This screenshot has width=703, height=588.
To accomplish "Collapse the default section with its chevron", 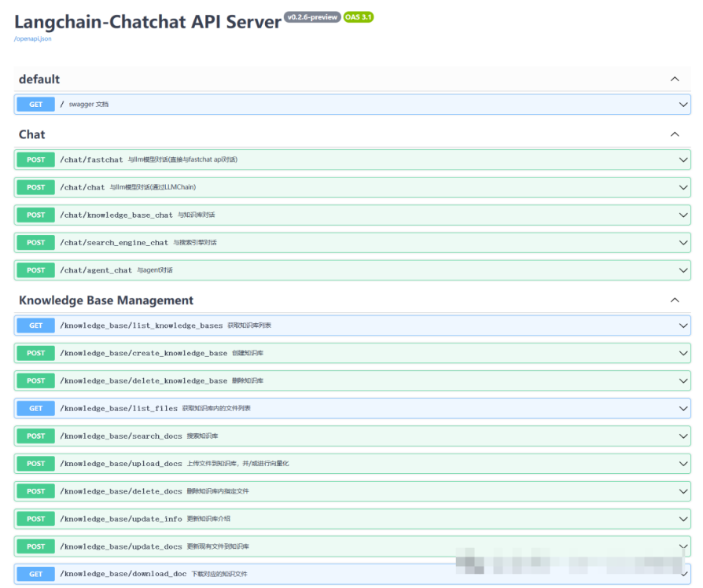I will (x=675, y=79).
